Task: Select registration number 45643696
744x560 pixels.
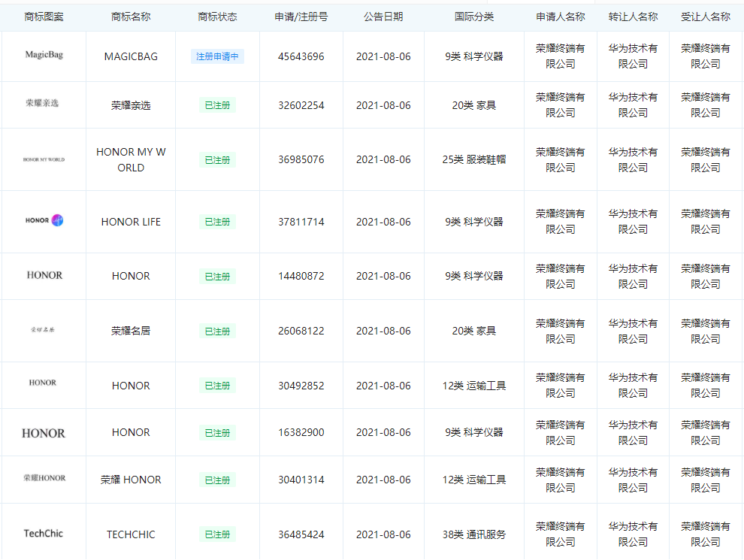Action: [x=301, y=56]
